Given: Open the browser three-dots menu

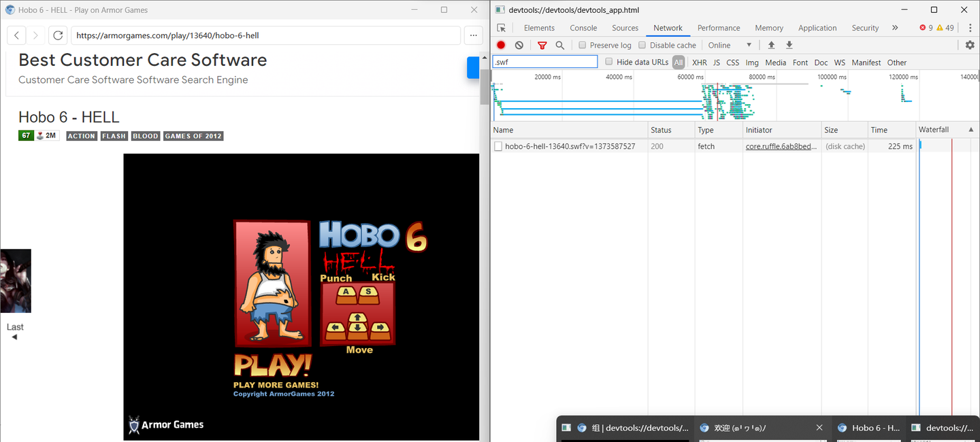Looking at the screenshot, I should tap(474, 35).
